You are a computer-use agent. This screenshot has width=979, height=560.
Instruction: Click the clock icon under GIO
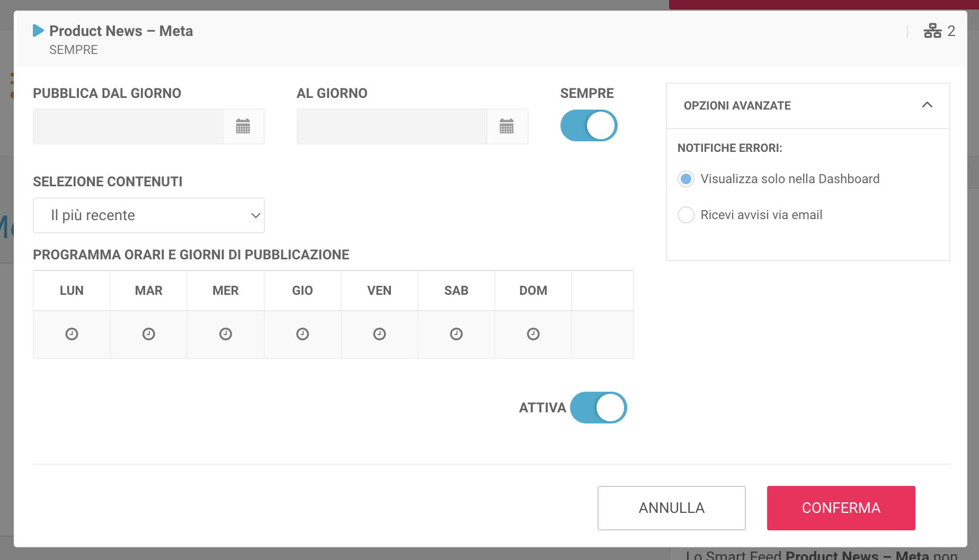point(302,334)
